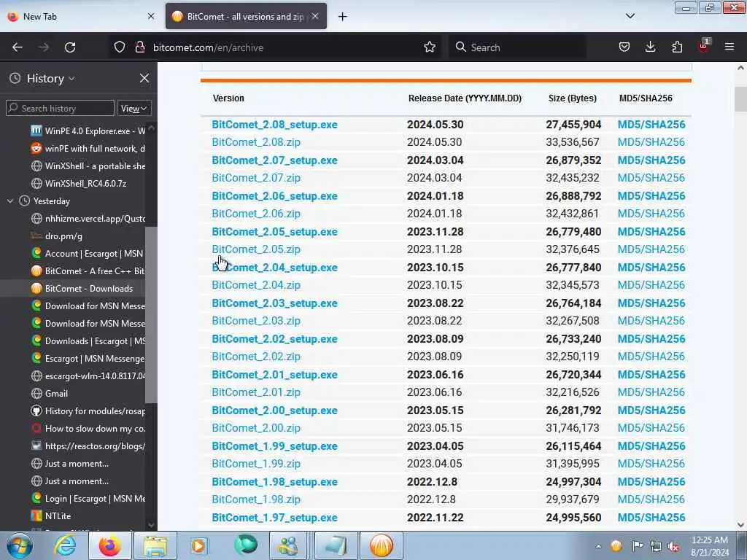Click the web page vertical scrollbar thumb
Screen dimensions: 747x560
click(740, 99)
